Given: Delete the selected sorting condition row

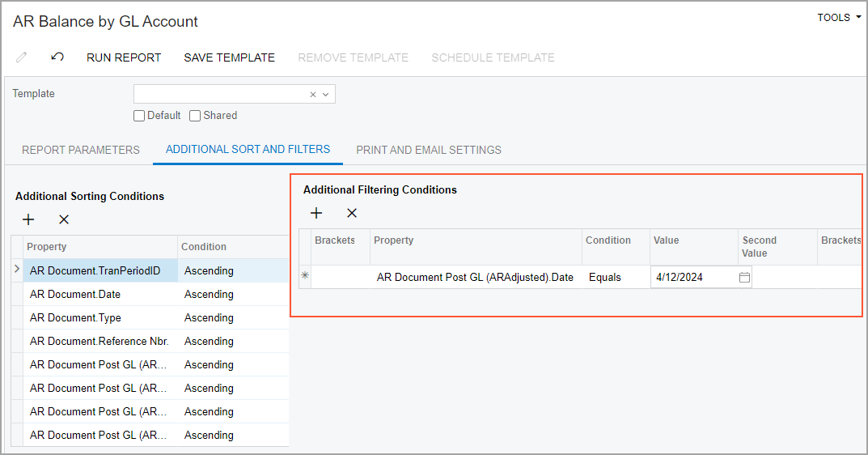Looking at the screenshot, I should pos(64,219).
